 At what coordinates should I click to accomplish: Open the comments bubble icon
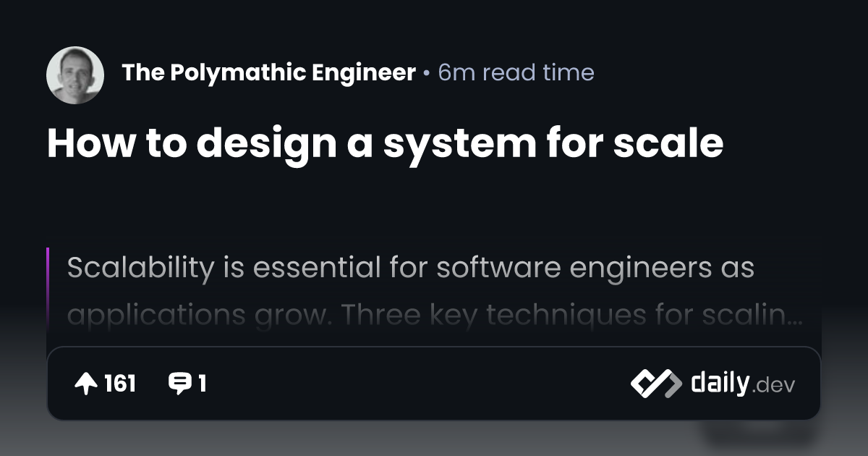(179, 384)
